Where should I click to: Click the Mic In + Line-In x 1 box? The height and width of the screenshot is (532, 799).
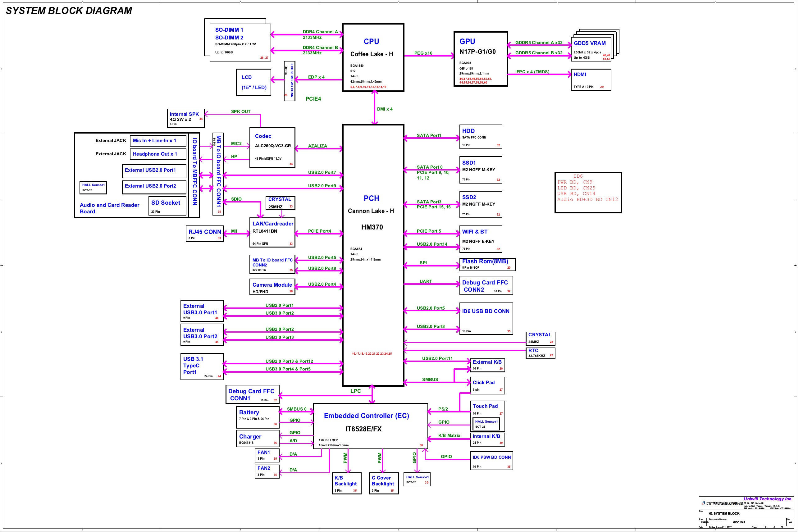(158, 140)
